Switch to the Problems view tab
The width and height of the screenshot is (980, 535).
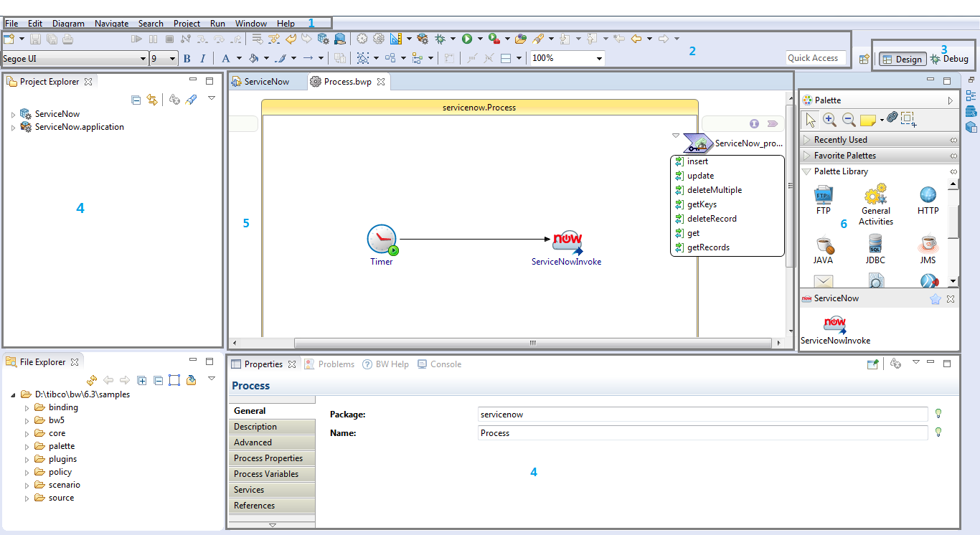(x=329, y=364)
